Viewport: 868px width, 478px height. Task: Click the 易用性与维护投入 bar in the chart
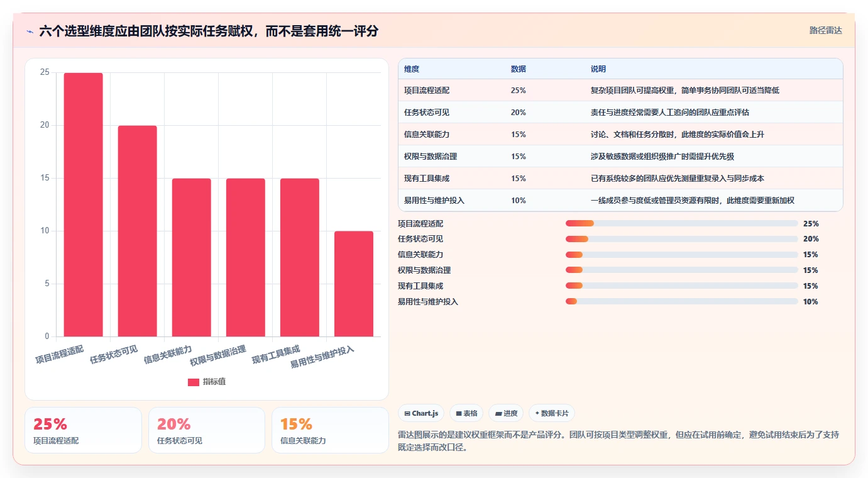point(353,284)
